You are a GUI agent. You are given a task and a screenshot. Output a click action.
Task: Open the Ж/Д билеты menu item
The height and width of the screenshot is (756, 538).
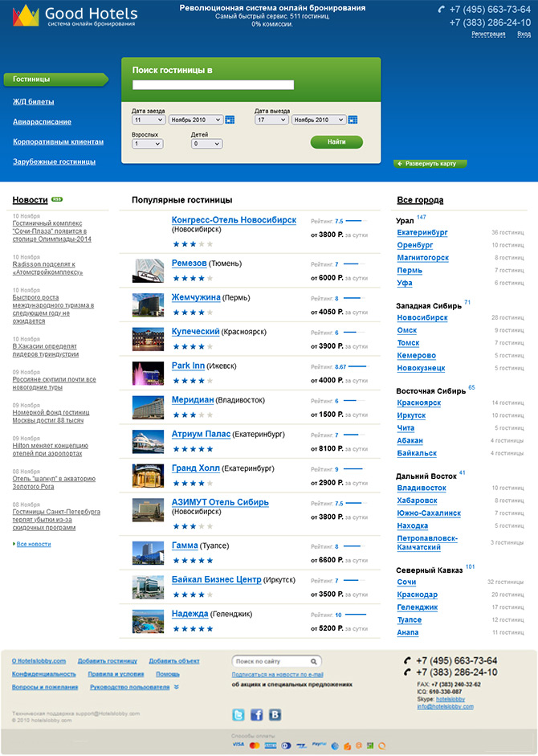click(33, 102)
